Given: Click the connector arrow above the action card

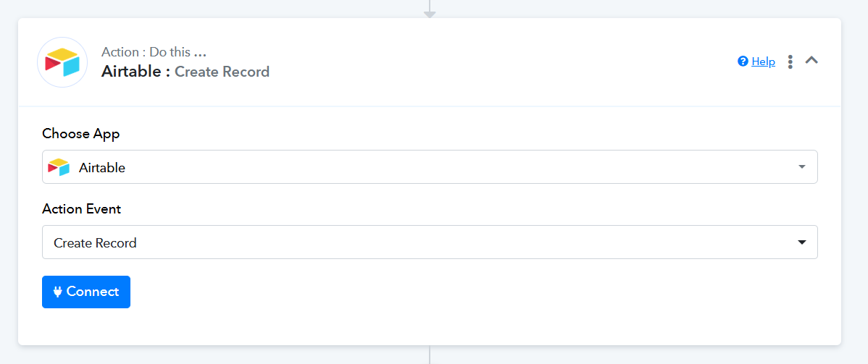Looking at the screenshot, I should pyautogui.click(x=430, y=12).
